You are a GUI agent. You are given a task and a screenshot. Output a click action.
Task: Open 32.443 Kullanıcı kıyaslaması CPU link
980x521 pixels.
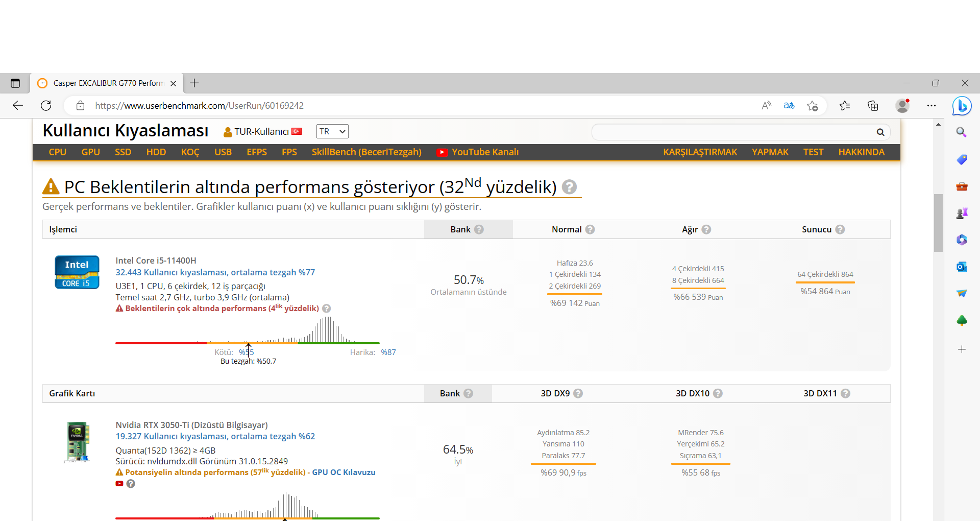tap(215, 273)
